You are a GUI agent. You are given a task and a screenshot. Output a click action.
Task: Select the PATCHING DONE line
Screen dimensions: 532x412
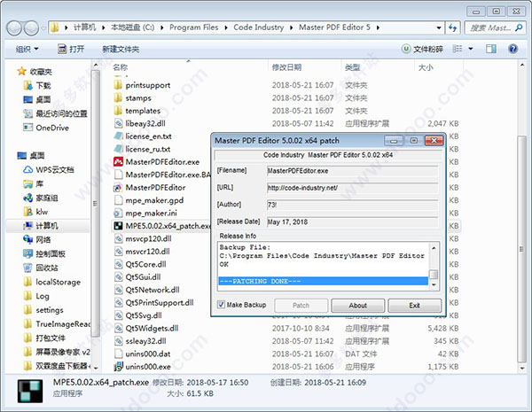coord(323,281)
